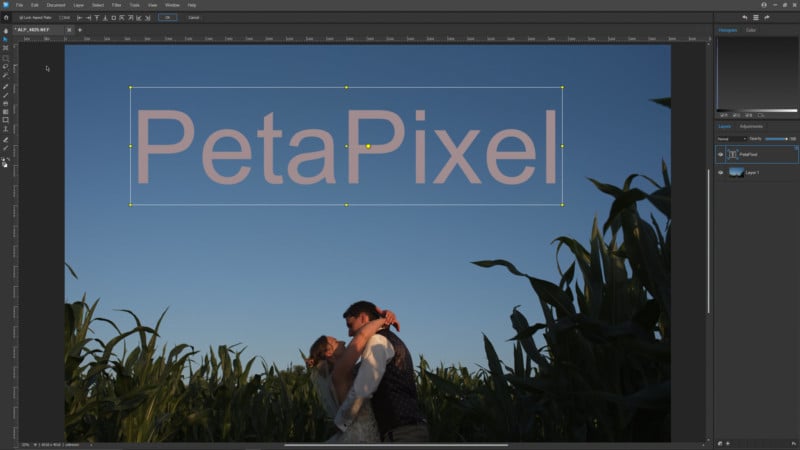Adjust the layer Opacity slider

pos(777,139)
